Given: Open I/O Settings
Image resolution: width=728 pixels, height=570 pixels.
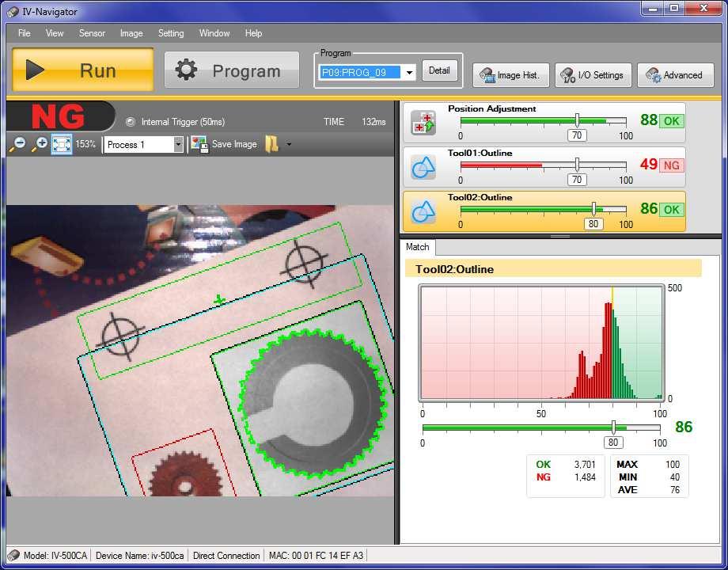Looking at the screenshot, I should 593,75.
